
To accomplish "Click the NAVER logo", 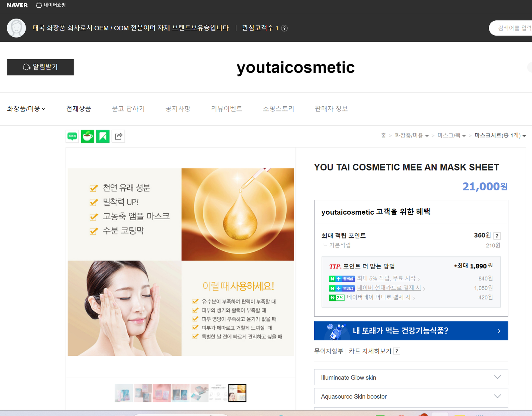I will [x=17, y=5].
